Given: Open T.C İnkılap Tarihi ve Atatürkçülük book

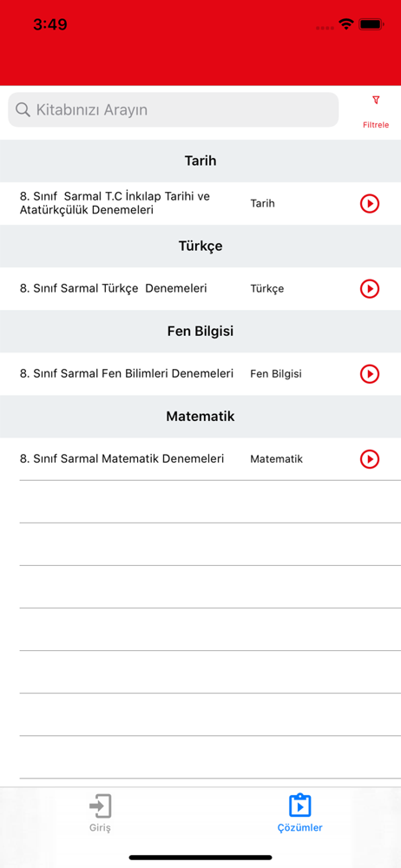Looking at the screenshot, I should [200, 204].
